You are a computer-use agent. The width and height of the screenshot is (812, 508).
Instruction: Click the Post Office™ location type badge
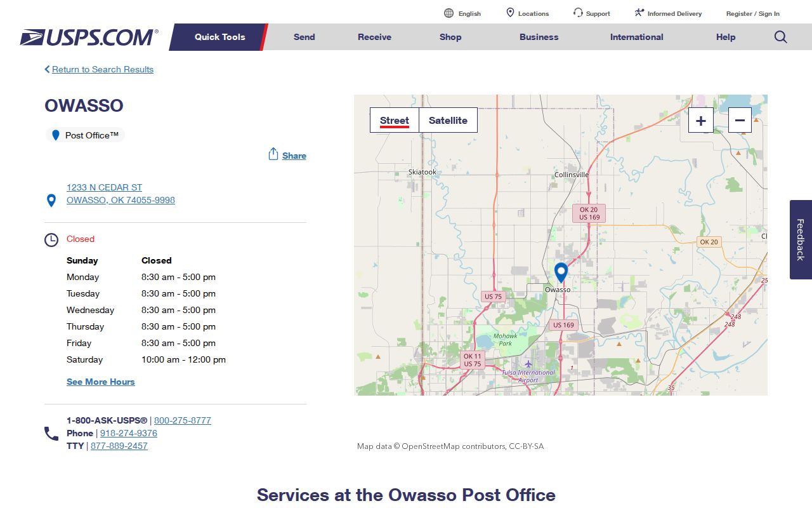(85, 135)
